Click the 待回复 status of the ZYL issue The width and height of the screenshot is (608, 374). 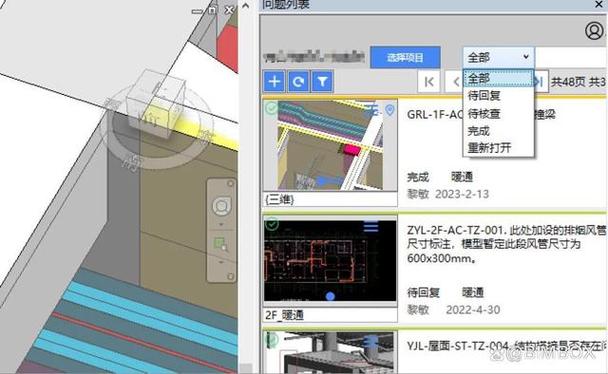click(423, 292)
